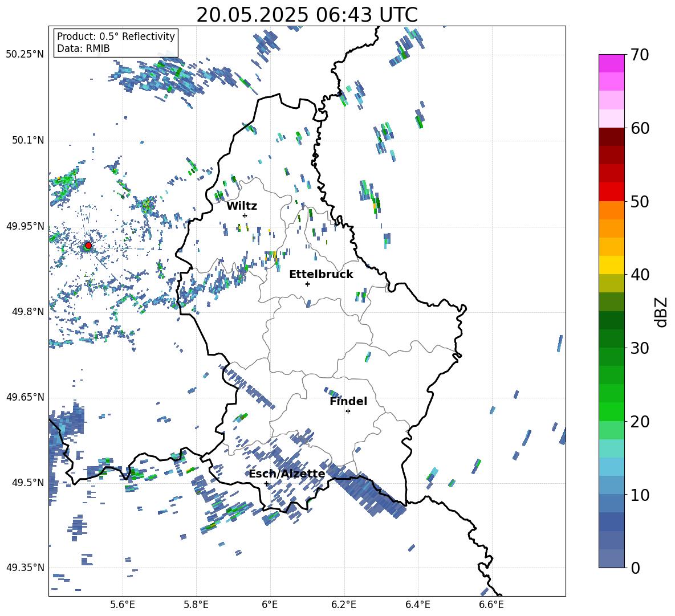Click the 6.2°E longitude label
This screenshot has height=616, width=675.
point(344,605)
